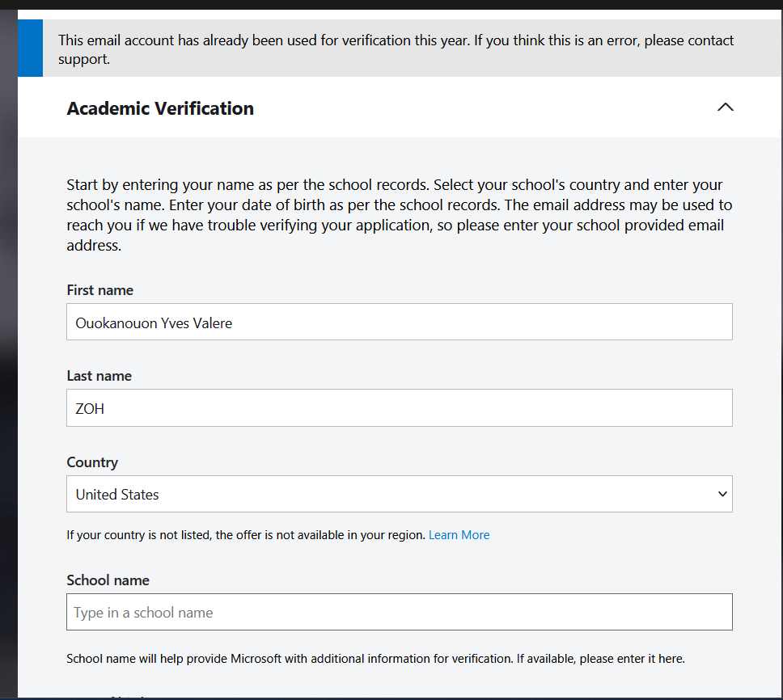Click the Academic Verification heading
The image size is (783, 700).
pos(160,108)
